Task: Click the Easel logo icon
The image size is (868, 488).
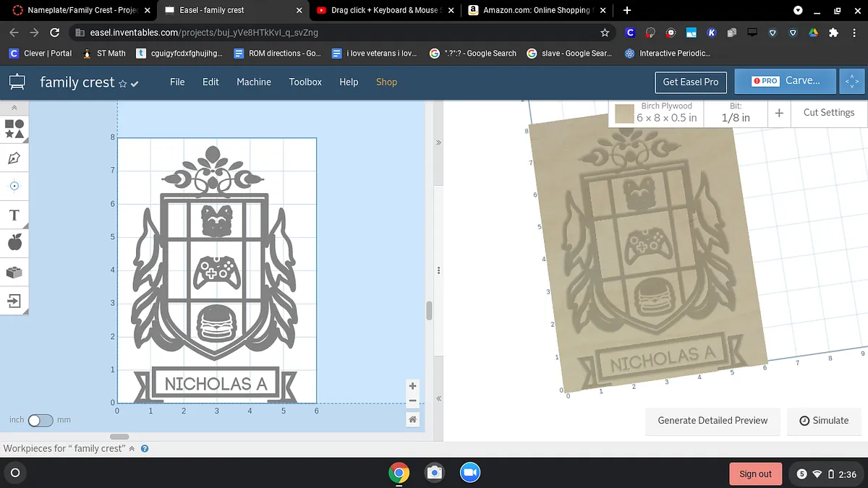Action: [17, 82]
